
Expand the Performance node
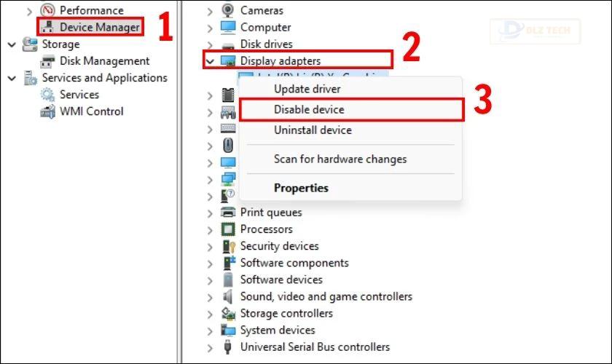click(x=29, y=11)
